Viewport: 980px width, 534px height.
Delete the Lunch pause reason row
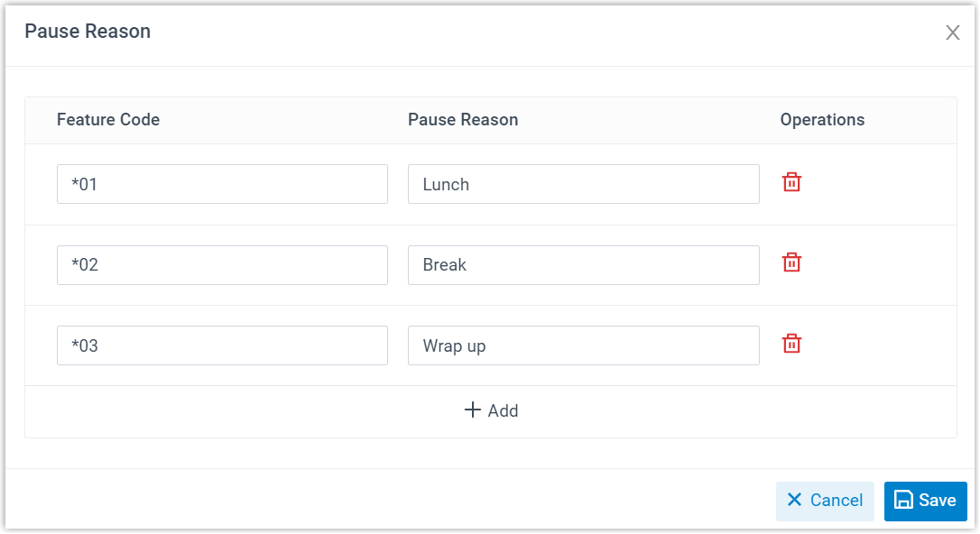(x=791, y=182)
